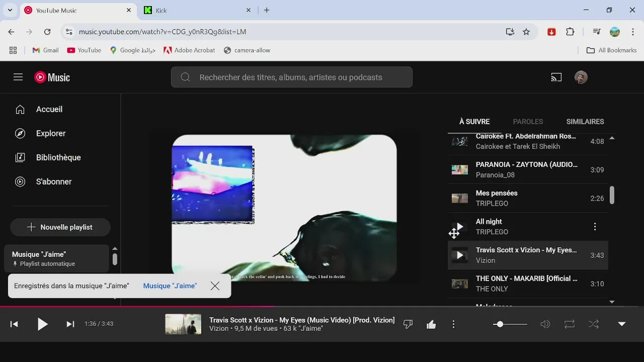Click the sidebar playlist scrollbar thumb

click(x=115, y=259)
